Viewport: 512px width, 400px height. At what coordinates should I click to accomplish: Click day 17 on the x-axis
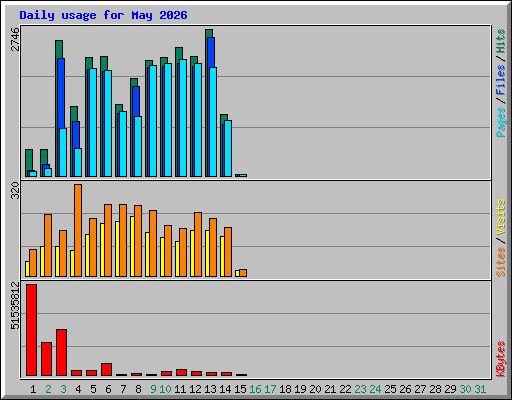click(270, 389)
